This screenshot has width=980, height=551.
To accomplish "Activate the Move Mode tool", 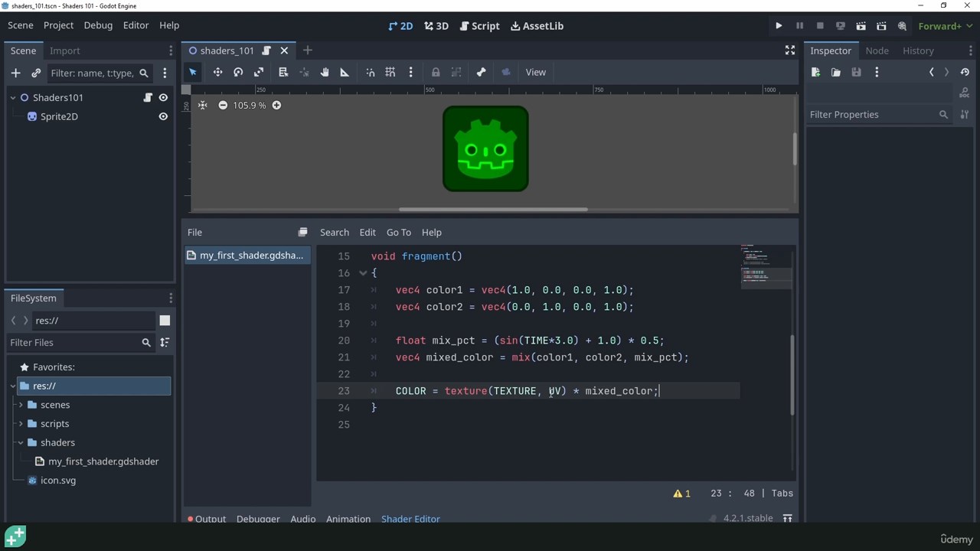I will 217,72.
